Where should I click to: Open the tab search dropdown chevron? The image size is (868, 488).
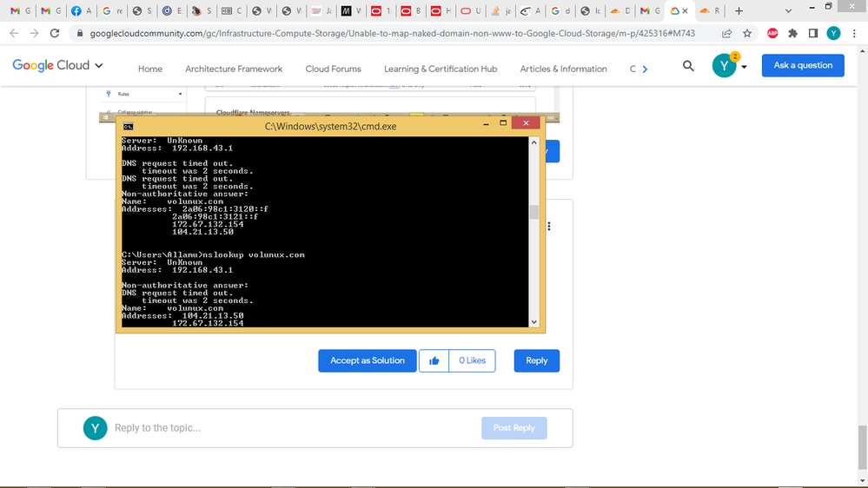788,10
